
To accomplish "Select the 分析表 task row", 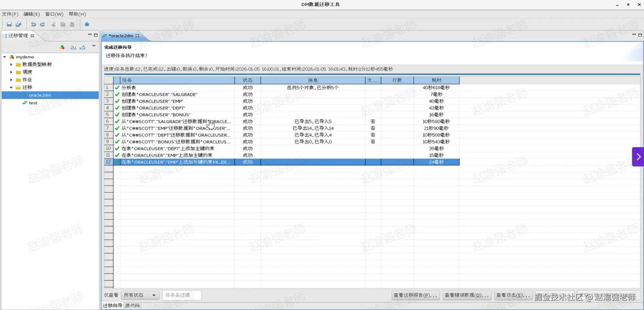I will tap(282, 88).
